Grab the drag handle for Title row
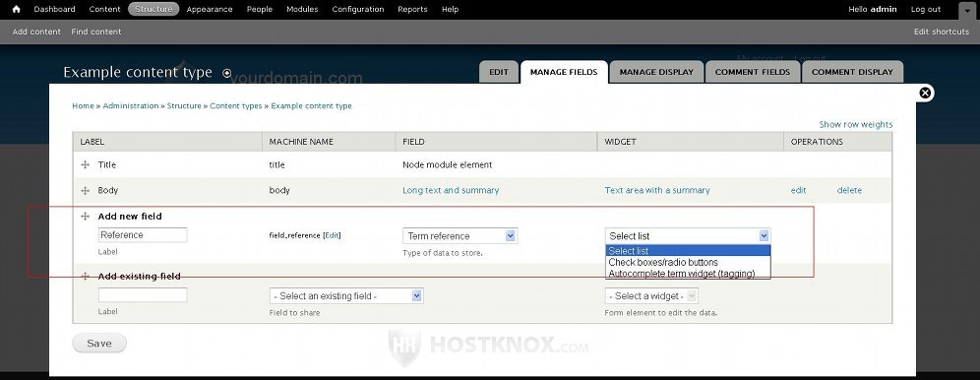Screen dimensions: 980x380 (x=85, y=165)
